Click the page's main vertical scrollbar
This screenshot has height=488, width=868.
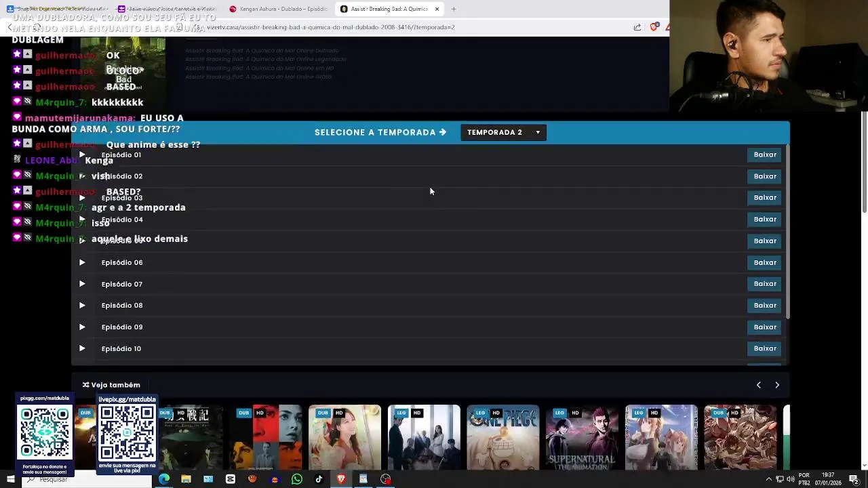pyautogui.click(x=865, y=163)
